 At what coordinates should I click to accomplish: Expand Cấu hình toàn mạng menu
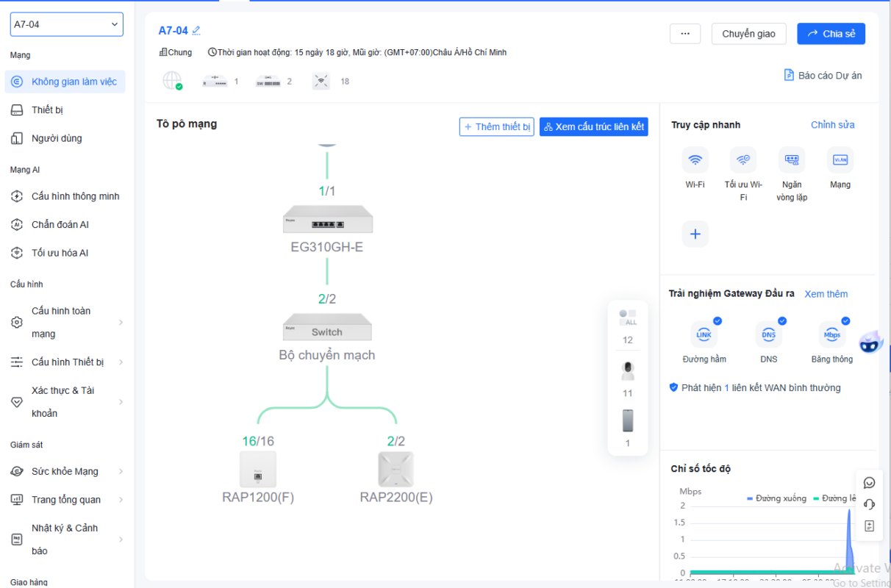67,322
